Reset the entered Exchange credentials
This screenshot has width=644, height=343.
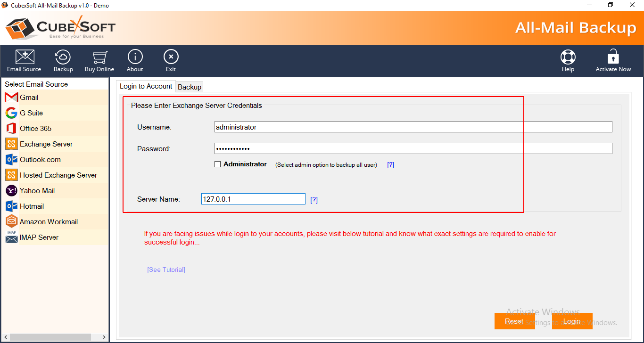(x=515, y=321)
